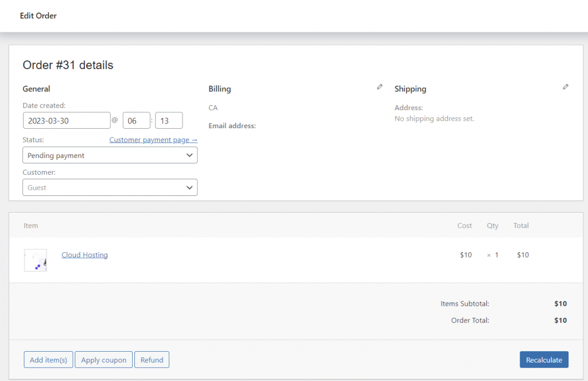Click the Refund button
This screenshot has width=588, height=381.
(x=152, y=360)
